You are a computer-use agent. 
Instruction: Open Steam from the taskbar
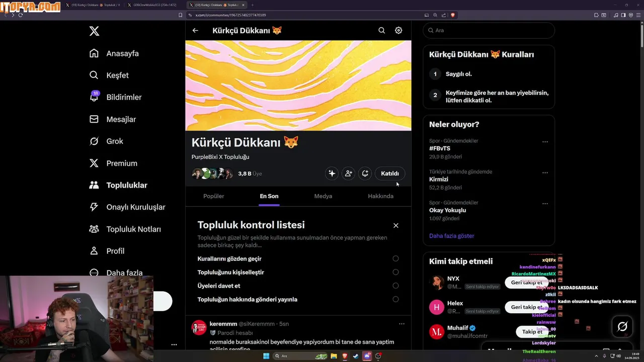(x=356, y=356)
